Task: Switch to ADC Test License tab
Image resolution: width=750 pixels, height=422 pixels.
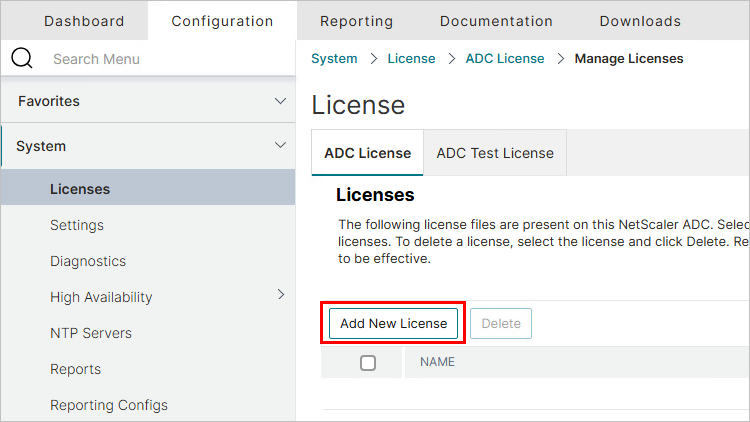Action: coord(495,153)
